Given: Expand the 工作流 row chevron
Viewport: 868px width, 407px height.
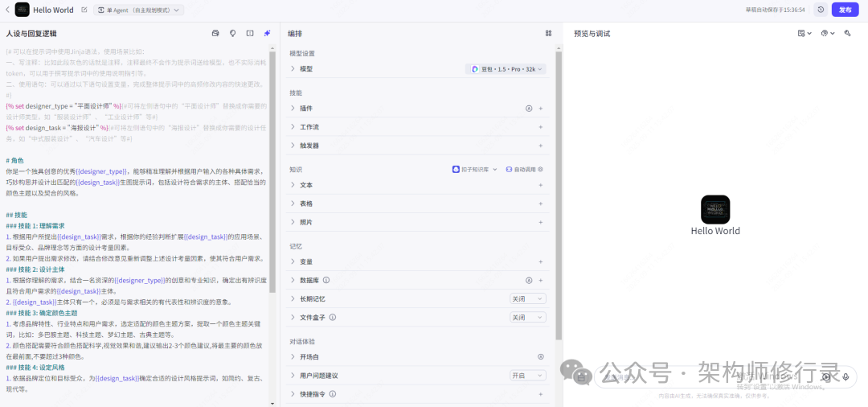Looking at the screenshot, I should point(293,127).
